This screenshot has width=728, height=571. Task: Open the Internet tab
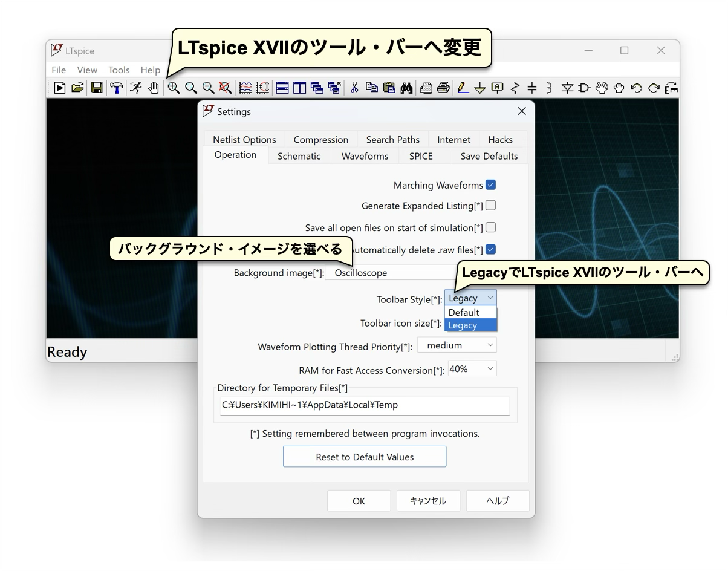[x=454, y=140]
